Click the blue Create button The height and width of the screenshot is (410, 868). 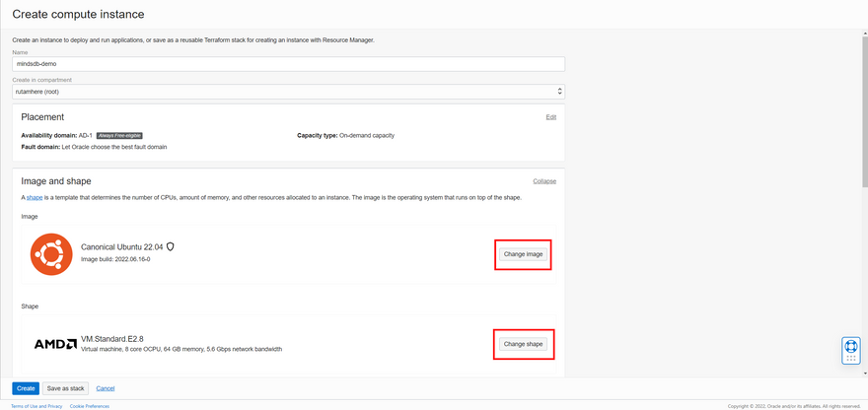(x=26, y=388)
